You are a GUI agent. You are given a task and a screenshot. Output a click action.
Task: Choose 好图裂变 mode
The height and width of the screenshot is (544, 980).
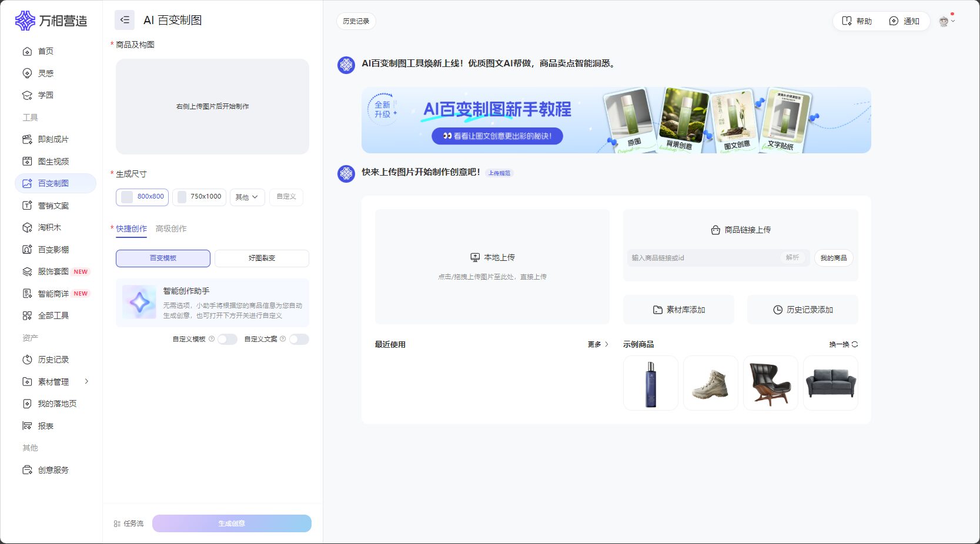point(262,258)
